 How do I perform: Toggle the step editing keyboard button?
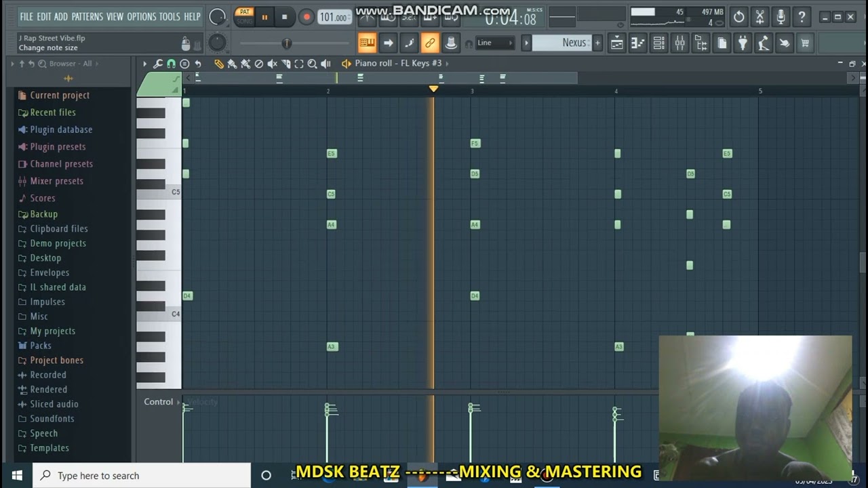pyautogui.click(x=367, y=43)
